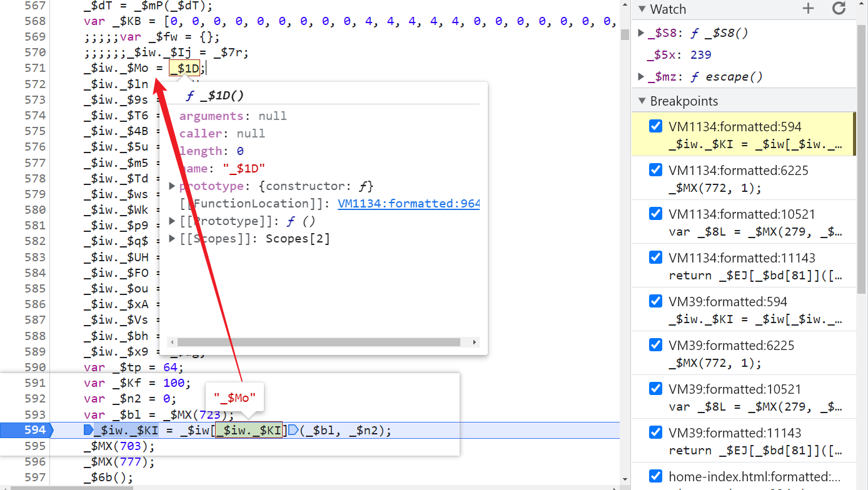This screenshot has height=490, width=868.
Task: Uncheck the VM39:formatted:10521 breakpoint
Action: 655,389
